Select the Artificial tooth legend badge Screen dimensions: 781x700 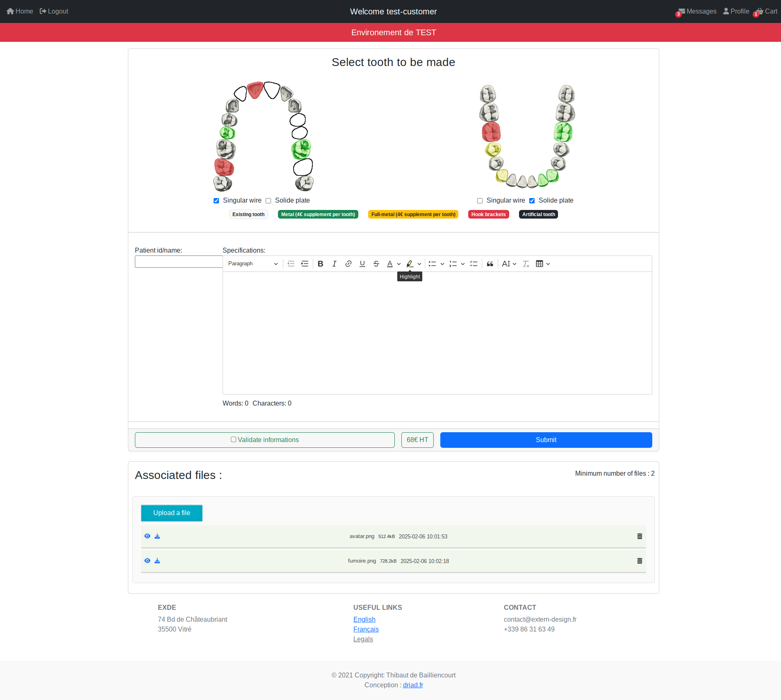coord(539,214)
